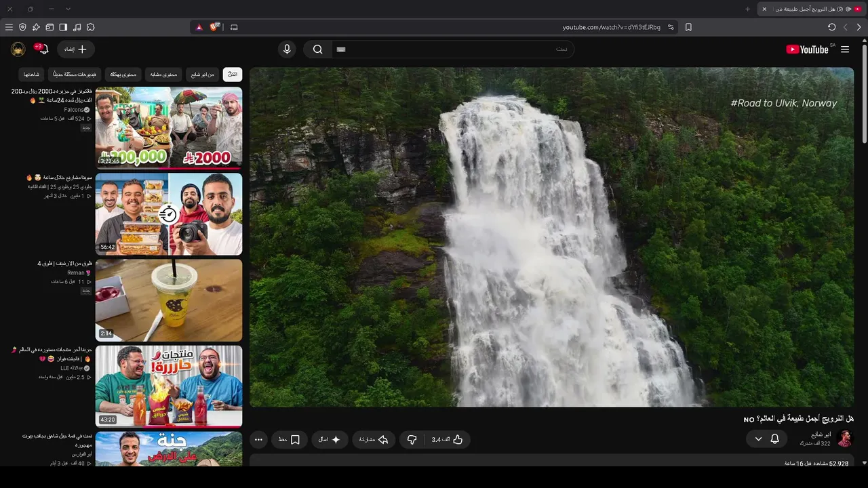Open the 56:42 cooking challenge video thumbnail
Screen dimensions: 868x488
point(169,214)
